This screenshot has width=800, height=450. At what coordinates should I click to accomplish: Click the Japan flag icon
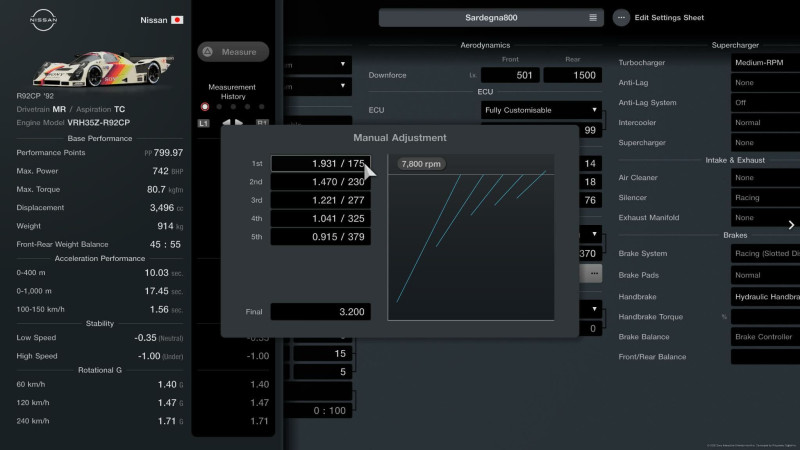point(177,20)
